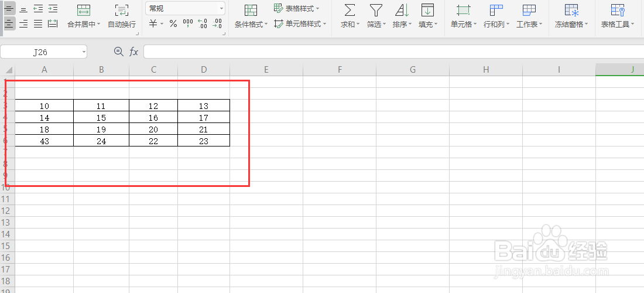The image size is (644, 293).
Task: Select the cell containing 20
Action: (x=153, y=130)
